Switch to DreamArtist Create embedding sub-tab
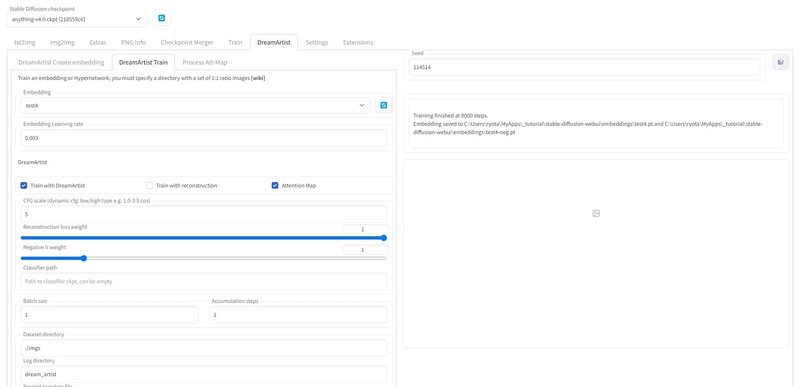 click(x=61, y=62)
